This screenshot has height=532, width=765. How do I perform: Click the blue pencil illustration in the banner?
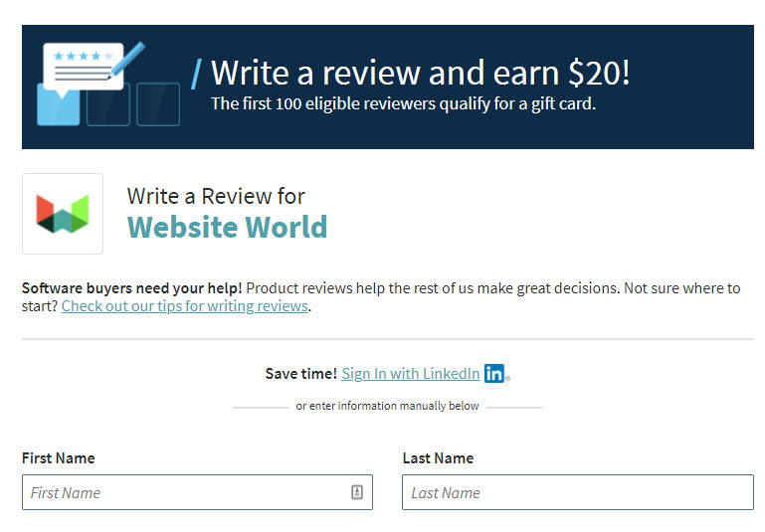point(127,60)
